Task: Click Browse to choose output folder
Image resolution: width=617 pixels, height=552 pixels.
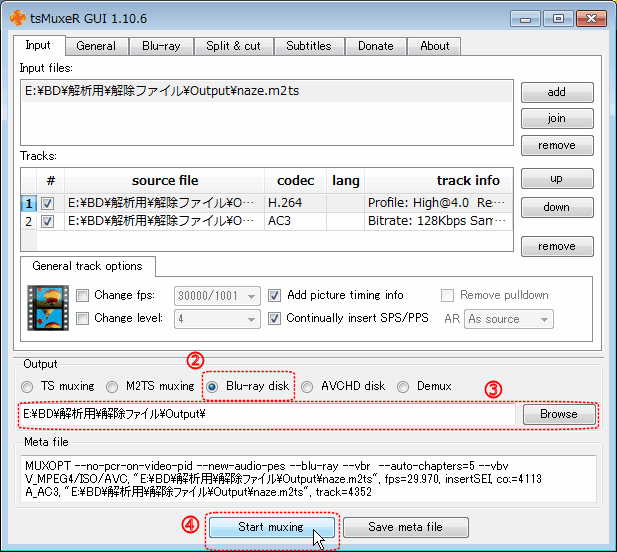Action: tap(558, 414)
